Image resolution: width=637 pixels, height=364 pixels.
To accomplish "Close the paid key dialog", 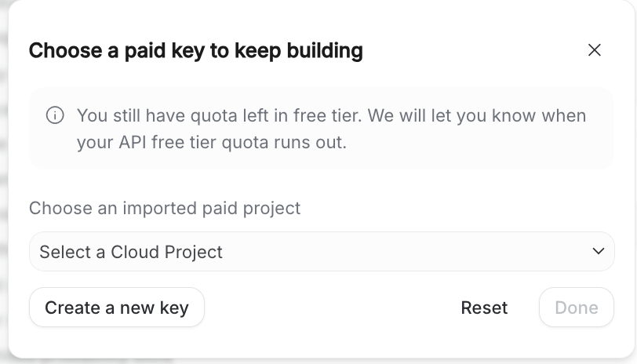I will point(594,50).
